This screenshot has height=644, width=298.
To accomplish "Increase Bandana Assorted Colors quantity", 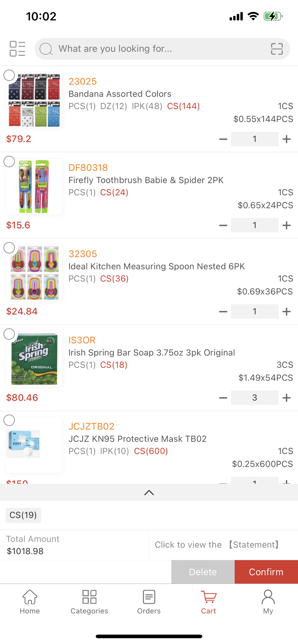I will (286, 139).
